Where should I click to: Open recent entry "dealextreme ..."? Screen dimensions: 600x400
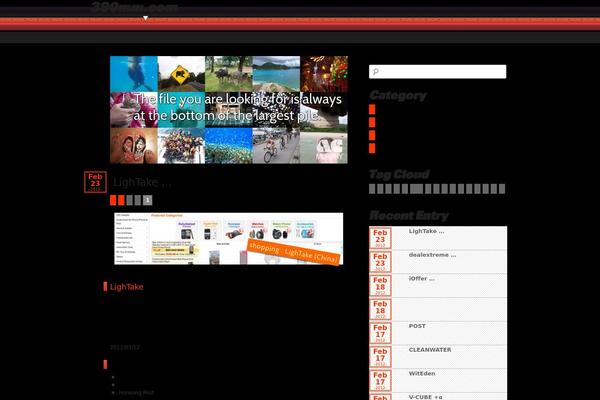click(432, 255)
